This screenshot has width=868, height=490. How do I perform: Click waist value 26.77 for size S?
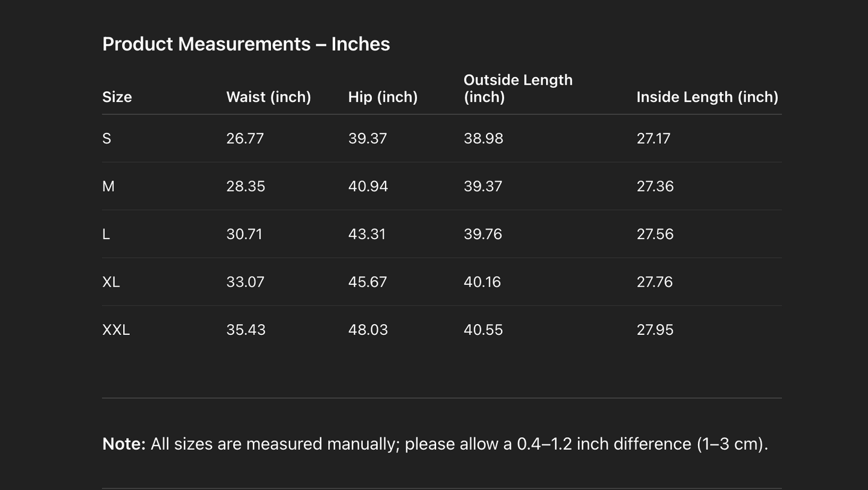tap(245, 138)
